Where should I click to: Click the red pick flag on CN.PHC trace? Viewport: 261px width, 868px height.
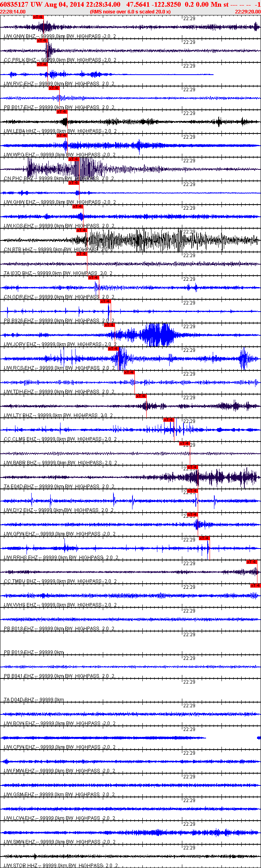click(74, 159)
